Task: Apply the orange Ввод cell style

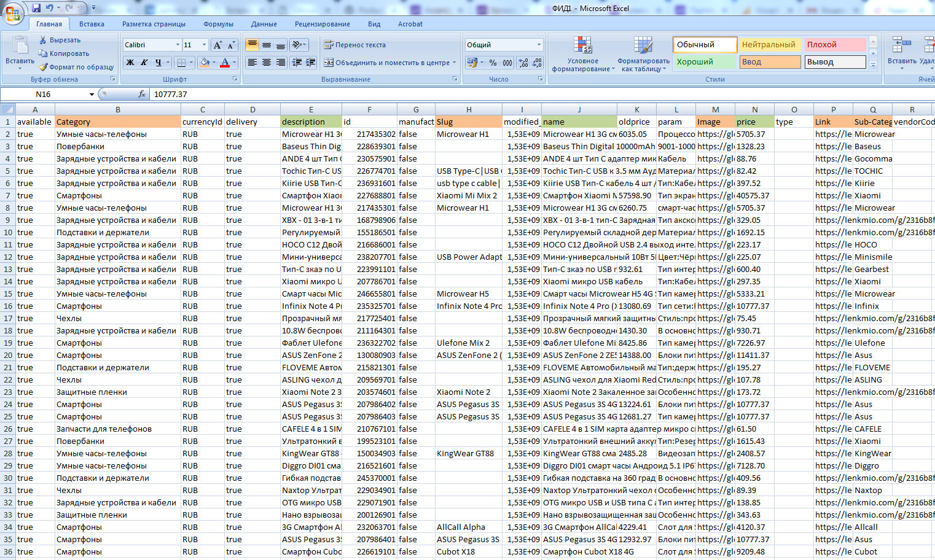Action: click(769, 62)
